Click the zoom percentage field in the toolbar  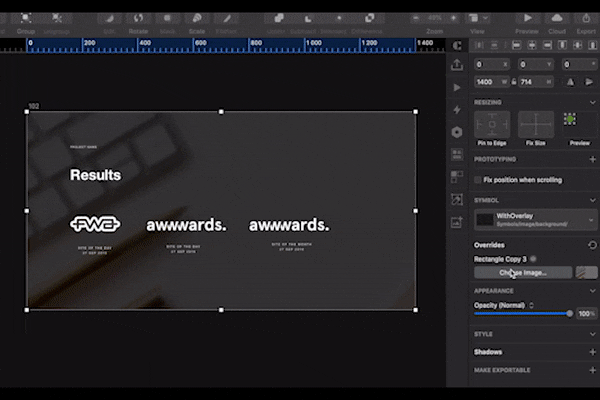coord(435,18)
